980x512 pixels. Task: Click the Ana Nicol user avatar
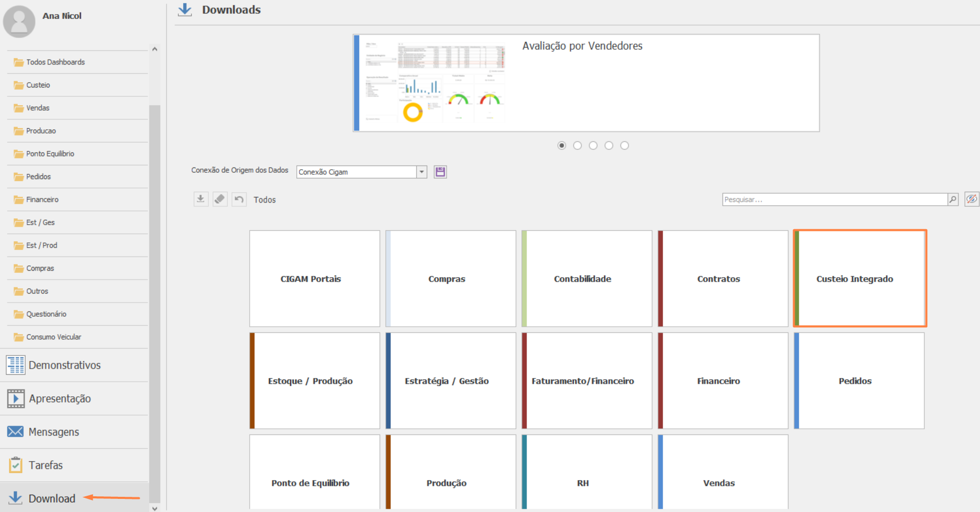tap(19, 21)
